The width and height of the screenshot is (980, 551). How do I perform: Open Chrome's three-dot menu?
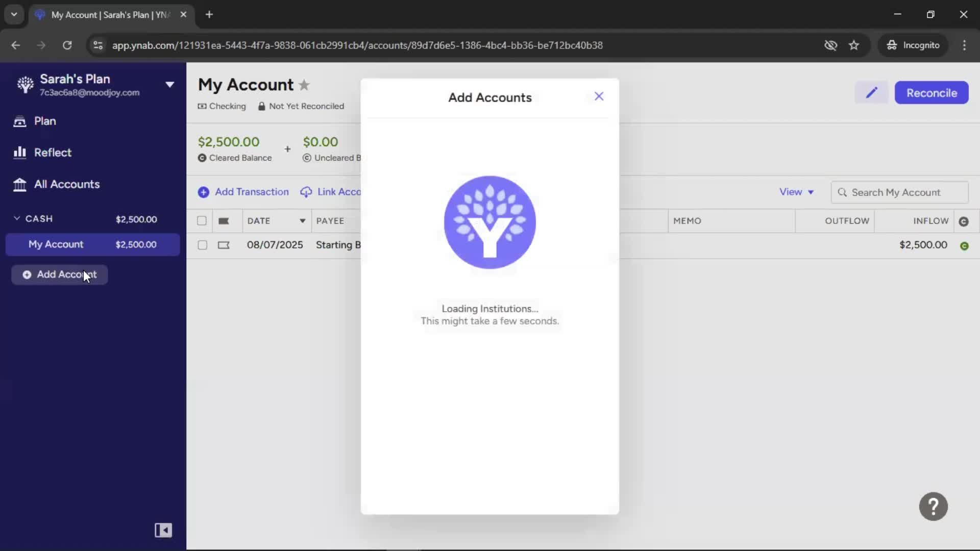coord(964,45)
